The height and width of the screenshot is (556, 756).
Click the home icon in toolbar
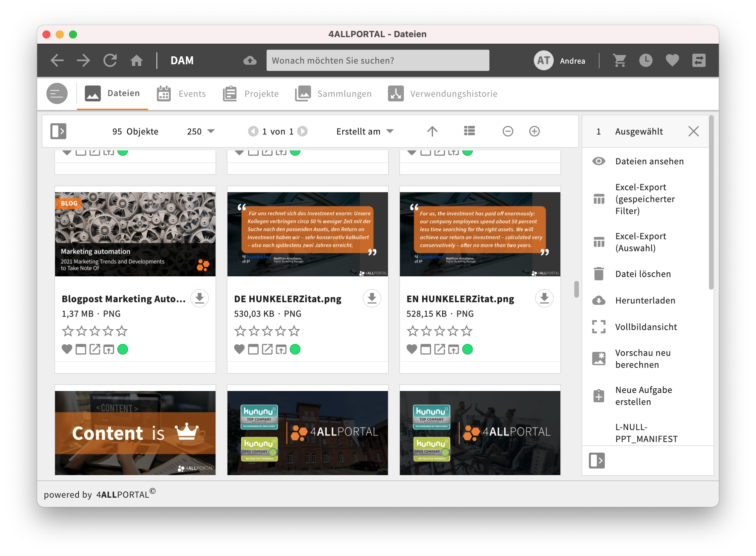point(136,61)
